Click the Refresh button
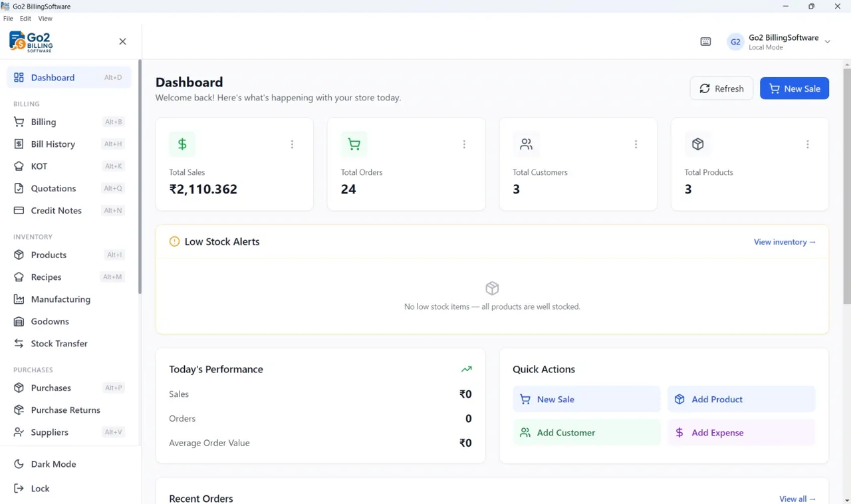This screenshot has width=851, height=504. pos(721,88)
